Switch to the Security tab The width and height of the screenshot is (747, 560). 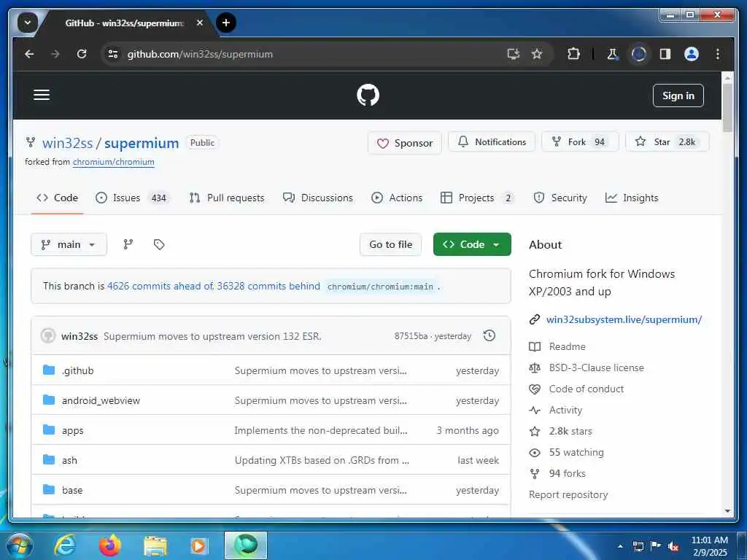tap(560, 198)
